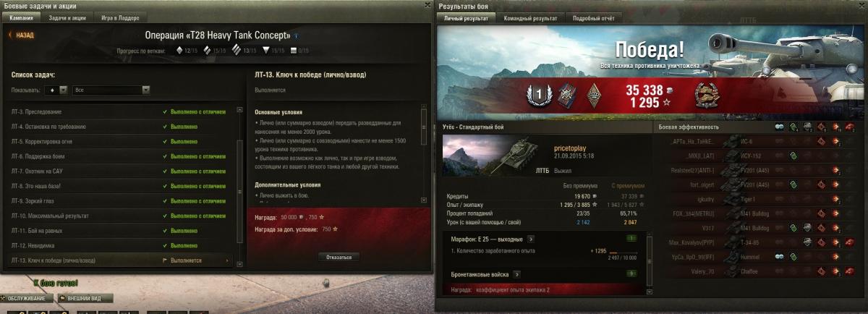868x314 pixels.
Task: Expand the 'Бронетанковые войска' arrow
Action: click(516, 275)
